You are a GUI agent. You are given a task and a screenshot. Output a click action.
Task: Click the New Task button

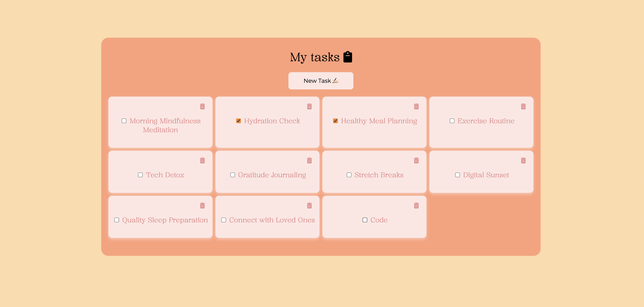[x=321, y=81]
